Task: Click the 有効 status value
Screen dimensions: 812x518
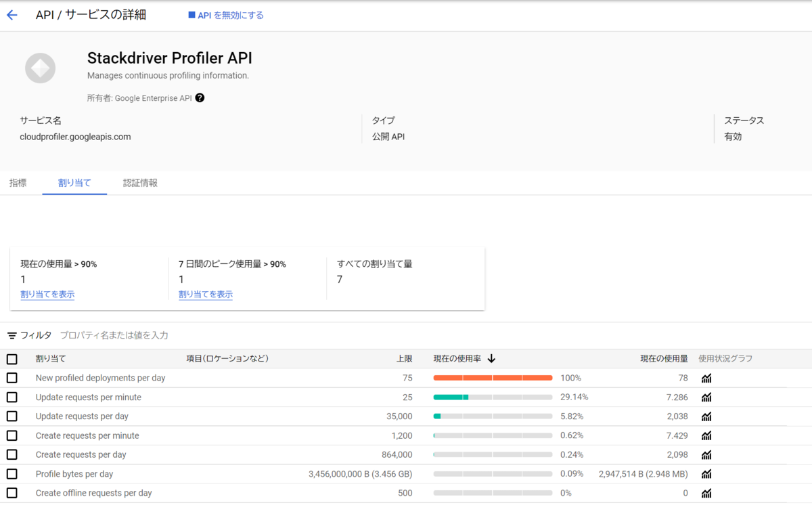Action: point(733,137)
